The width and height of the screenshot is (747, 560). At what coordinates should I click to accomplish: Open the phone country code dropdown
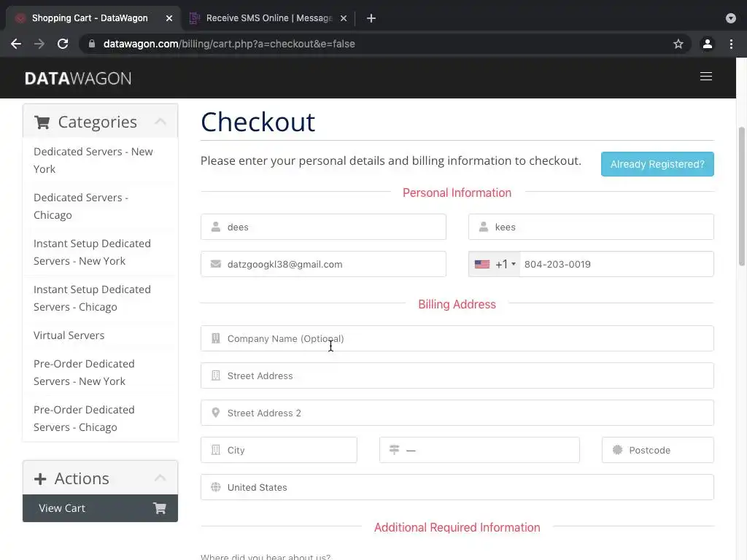click(x=495, y=264)
